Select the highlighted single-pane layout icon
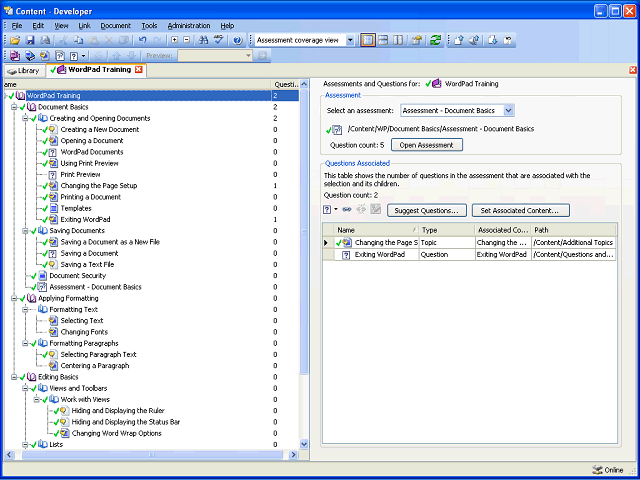 (368, 40)
